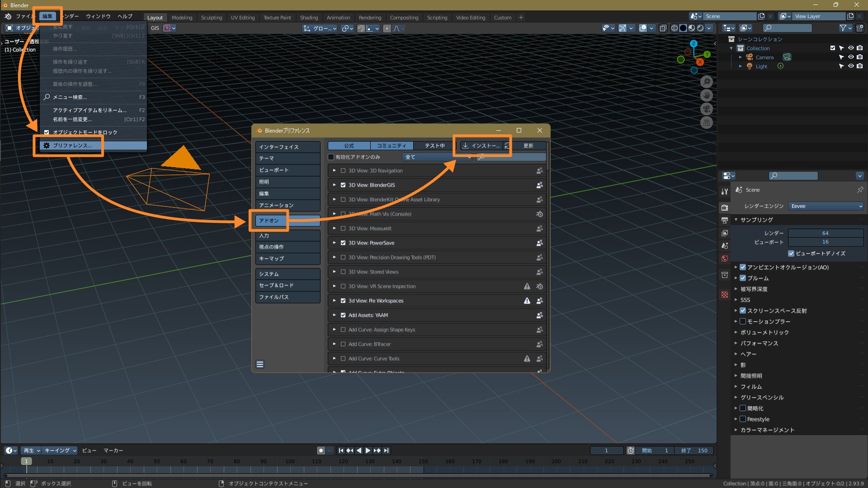Screen dimensions: 868x488
Task: Click the 更新 button in preferences
Action: (x=528, y=145)
